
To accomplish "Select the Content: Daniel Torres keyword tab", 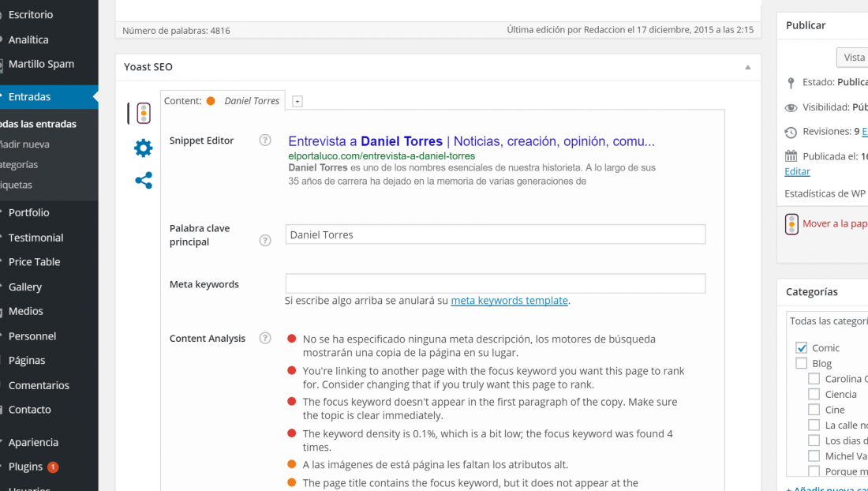I will pyautogui.click(x=223, y=101).
